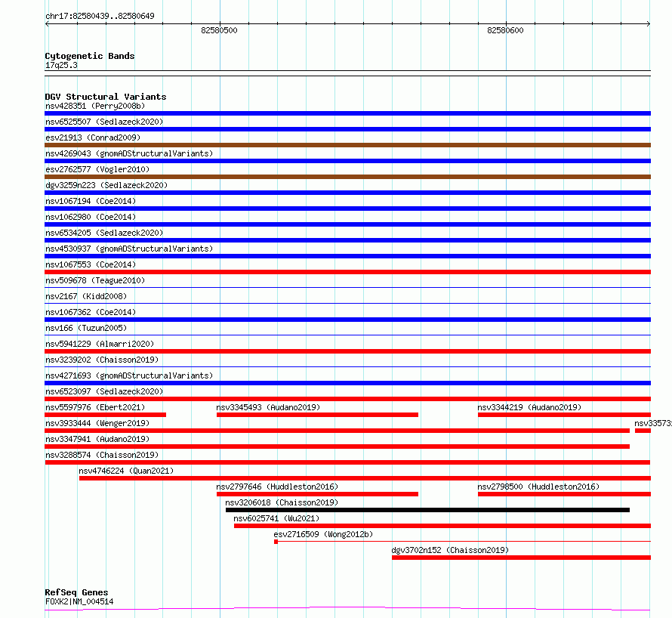Select the nsv1067553 (Coe2014) label

tap(91, 264)
